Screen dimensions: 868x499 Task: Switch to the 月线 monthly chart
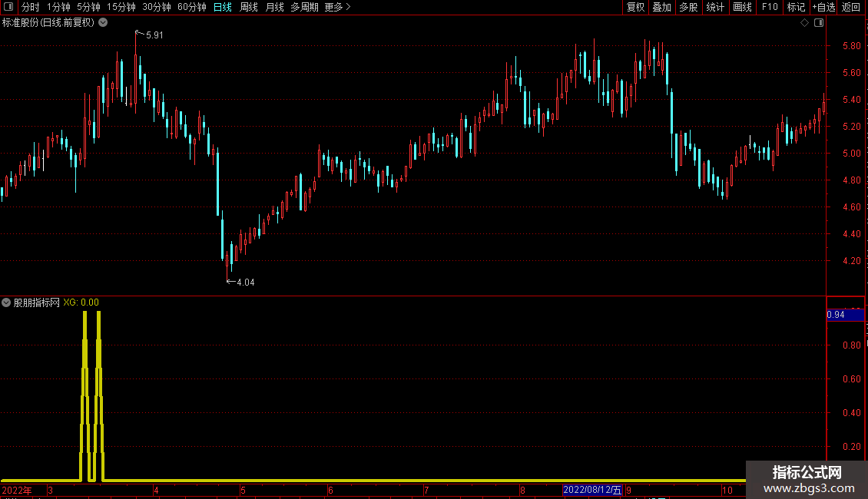[274, 7]
